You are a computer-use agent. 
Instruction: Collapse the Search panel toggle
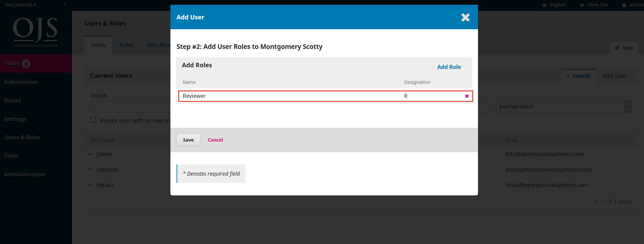(x=578, y=76)
